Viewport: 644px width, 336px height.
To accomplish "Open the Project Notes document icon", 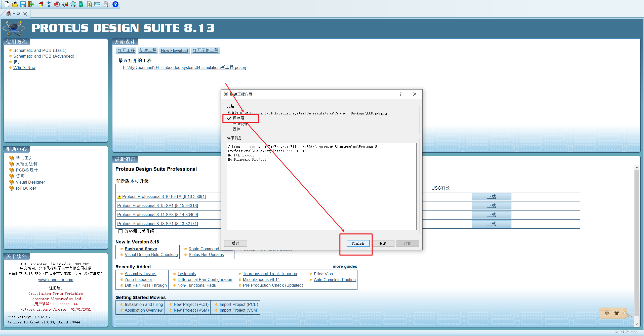I will [106, 4].
